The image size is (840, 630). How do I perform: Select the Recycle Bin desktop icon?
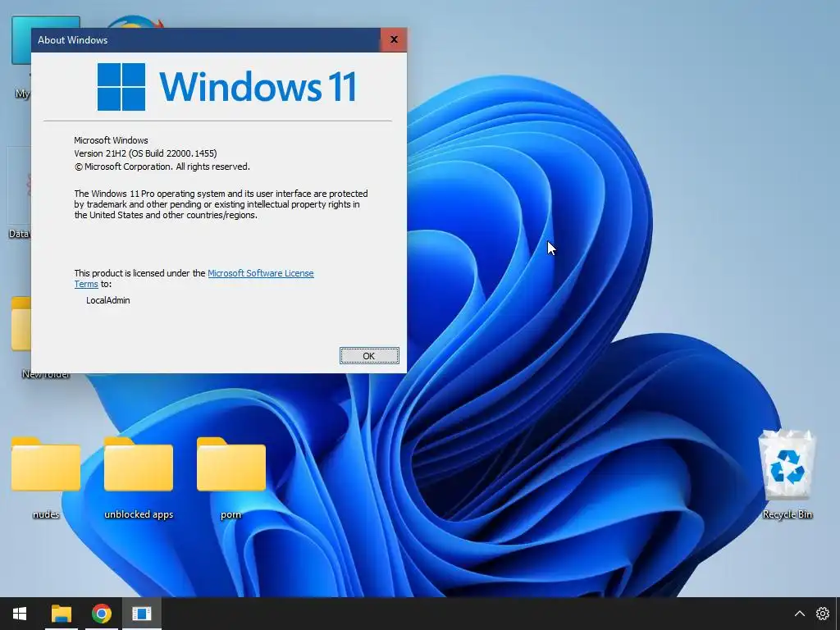[787, 475]
